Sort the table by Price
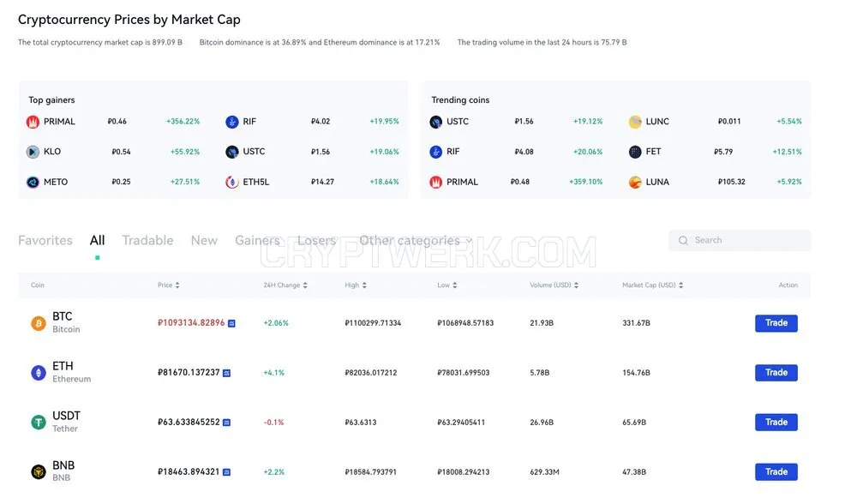Image resolution: width=857 pixels, height=504 pixels. tap(169, 285)
